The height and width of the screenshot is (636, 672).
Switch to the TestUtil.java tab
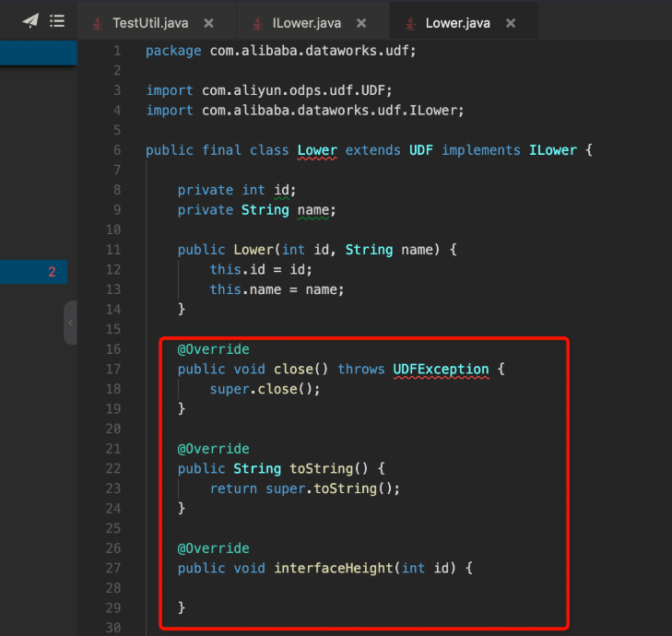(x=150, y=23)
